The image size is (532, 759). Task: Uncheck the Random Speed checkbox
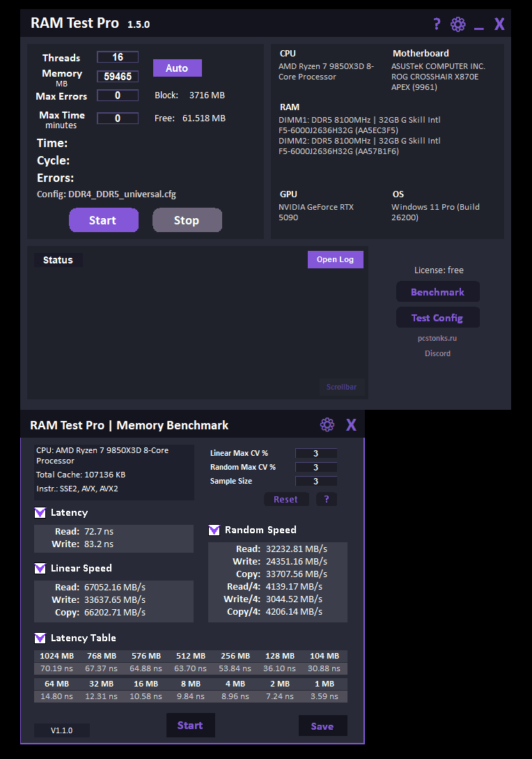pos(214,530)
